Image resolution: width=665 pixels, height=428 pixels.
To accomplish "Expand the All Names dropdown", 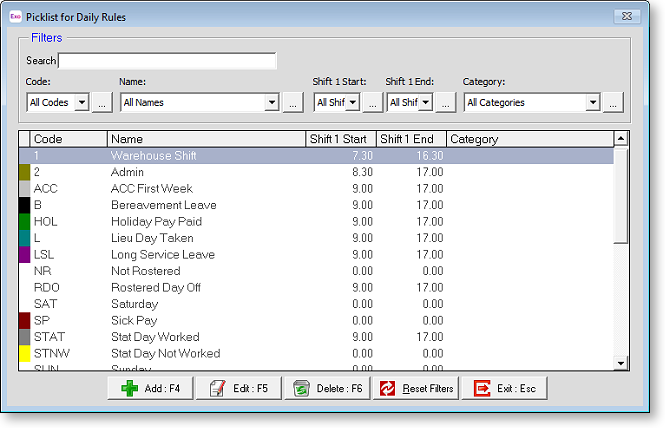I will tap(271, 102).
